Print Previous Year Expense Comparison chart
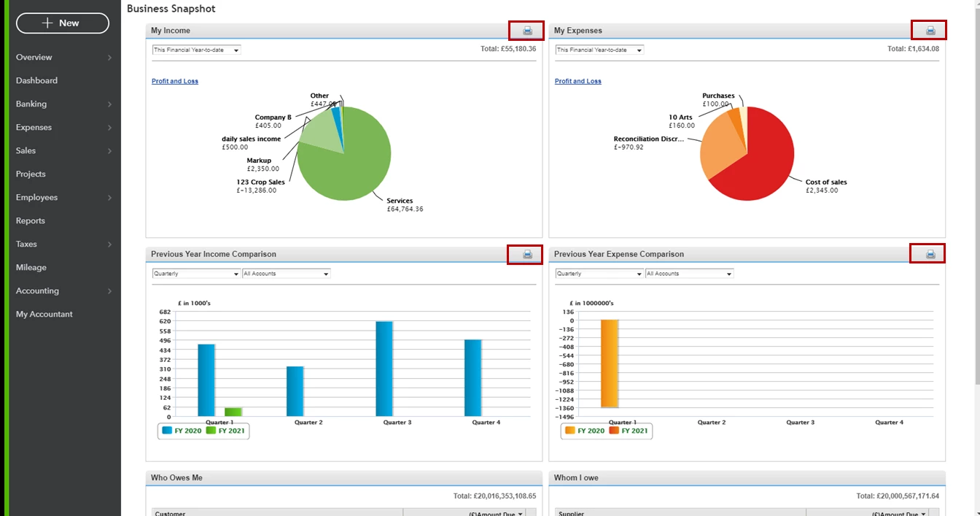Image resolution: width=980 pixels, height=516 pixels. (x=930, y=254)
